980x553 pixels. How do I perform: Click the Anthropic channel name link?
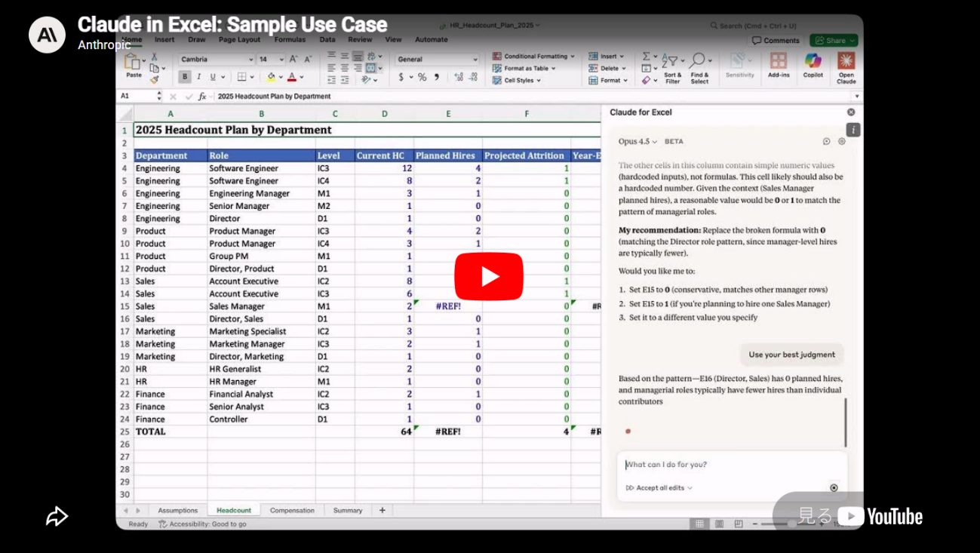(104, 45)
